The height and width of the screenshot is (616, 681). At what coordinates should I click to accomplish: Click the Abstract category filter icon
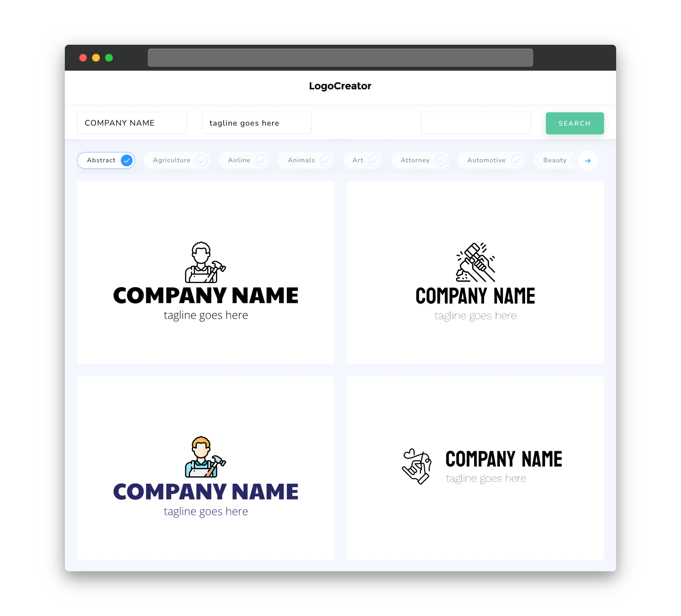pos(126,160)
